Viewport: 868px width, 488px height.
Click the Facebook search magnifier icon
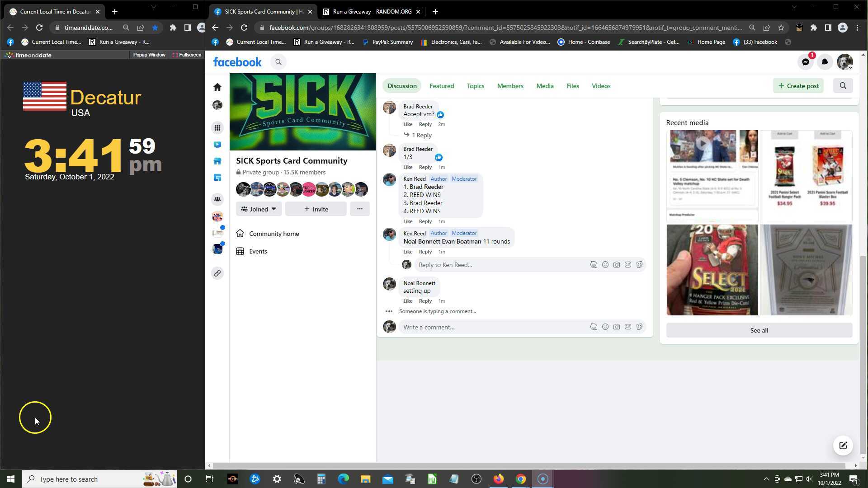[x=278, y=62]
